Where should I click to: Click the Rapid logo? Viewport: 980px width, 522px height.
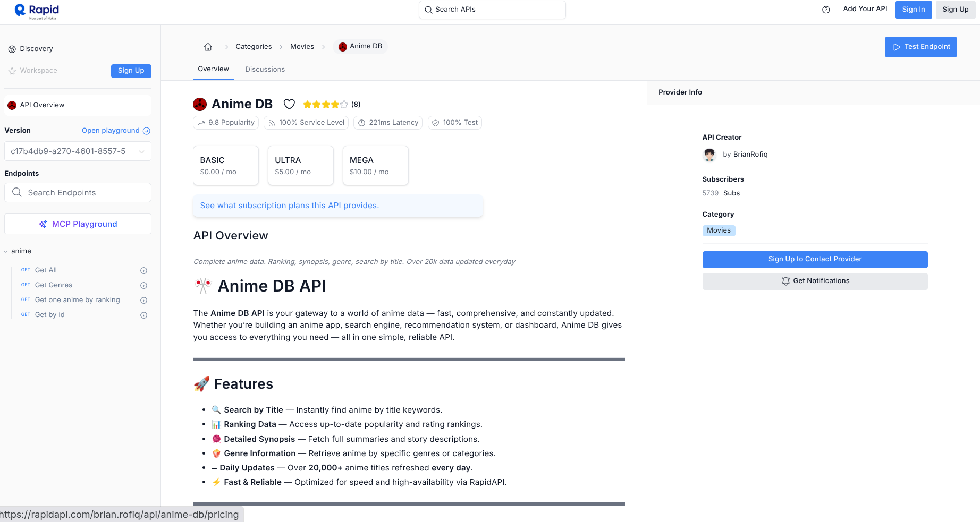point(37,11)
